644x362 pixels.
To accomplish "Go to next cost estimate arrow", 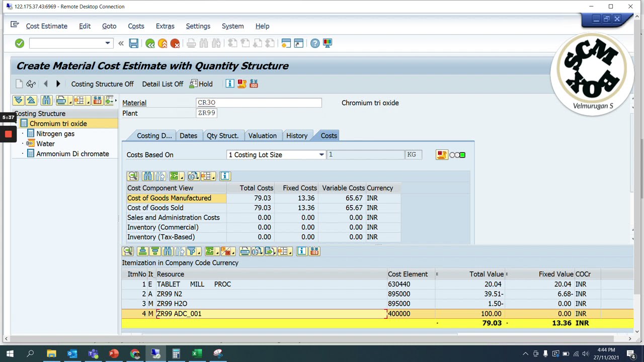I will [58, 84].
